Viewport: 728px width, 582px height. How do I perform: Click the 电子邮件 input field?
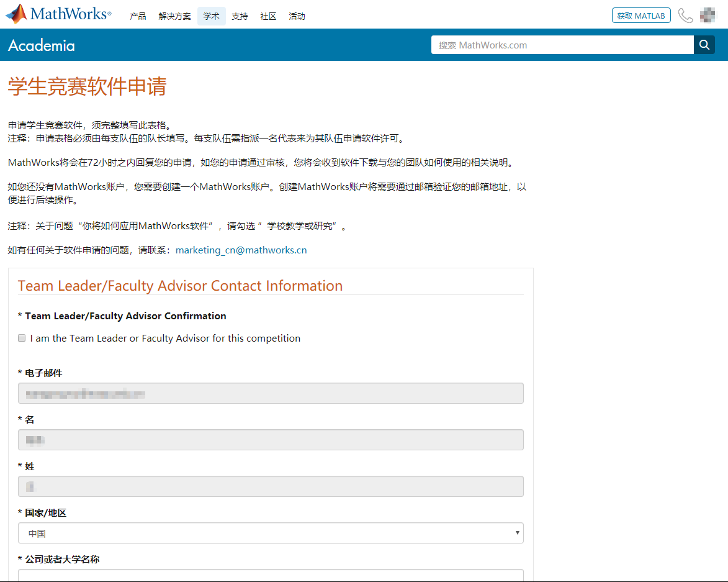pos(271,393)
